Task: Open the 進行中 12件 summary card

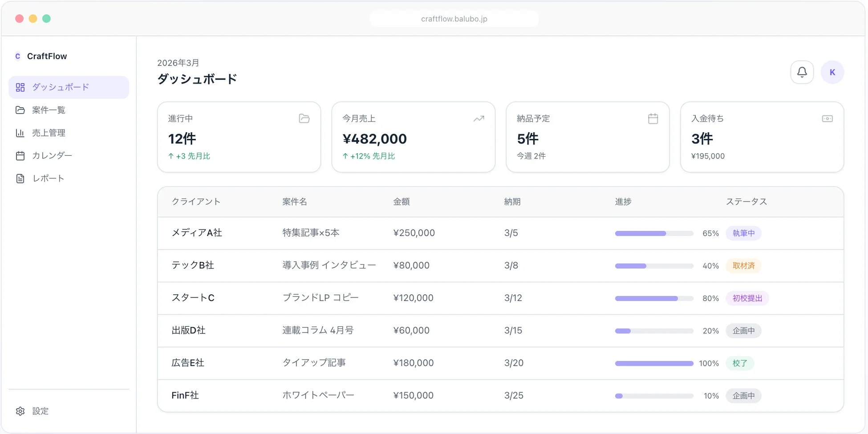Action: point(239,137)
